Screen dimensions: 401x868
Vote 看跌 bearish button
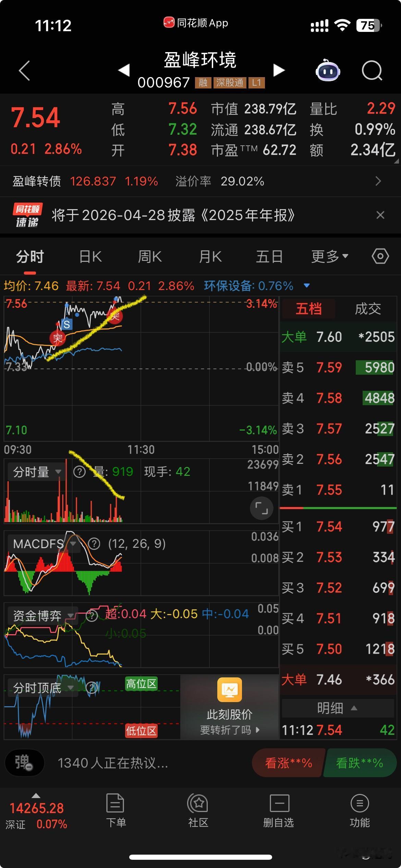click(360, 763)
